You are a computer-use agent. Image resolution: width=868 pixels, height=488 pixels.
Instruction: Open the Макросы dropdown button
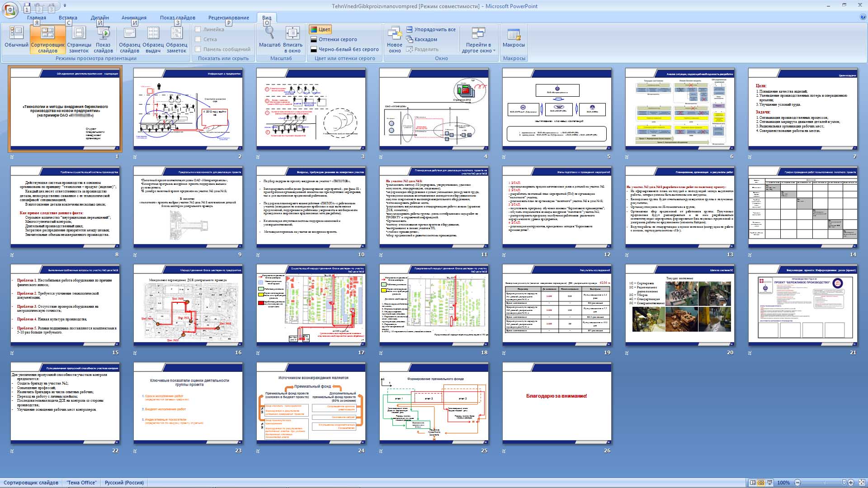[514, 38]
